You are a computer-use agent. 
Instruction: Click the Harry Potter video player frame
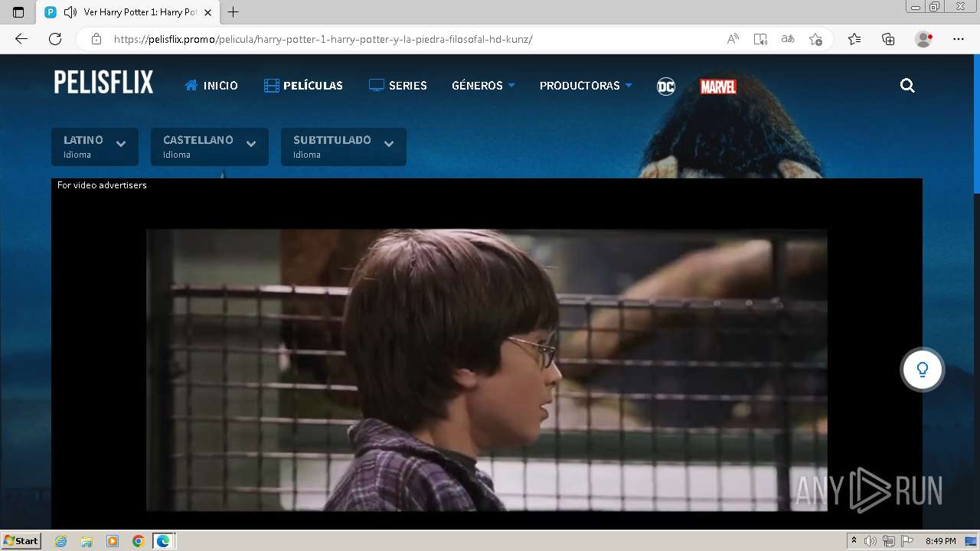pyautogui.click(x=487, y=370)
